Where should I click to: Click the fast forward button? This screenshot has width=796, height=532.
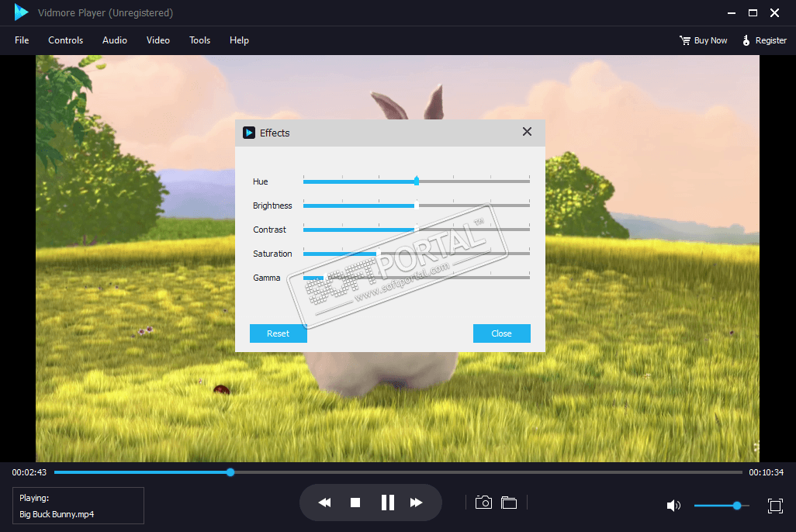417,503
